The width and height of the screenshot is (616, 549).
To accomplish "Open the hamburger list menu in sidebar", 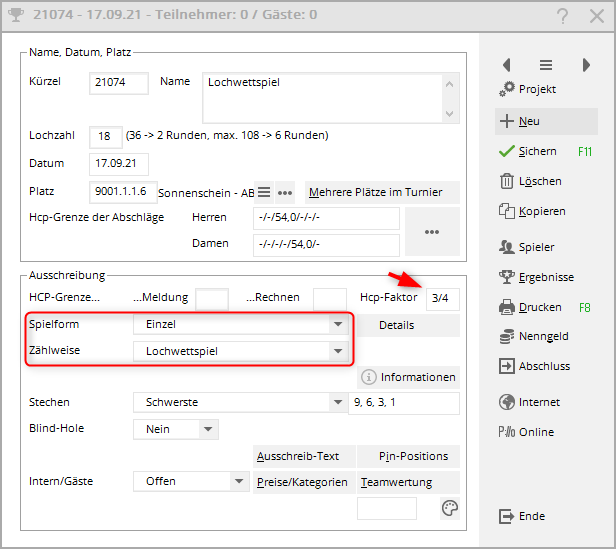I will pos(546,64).
